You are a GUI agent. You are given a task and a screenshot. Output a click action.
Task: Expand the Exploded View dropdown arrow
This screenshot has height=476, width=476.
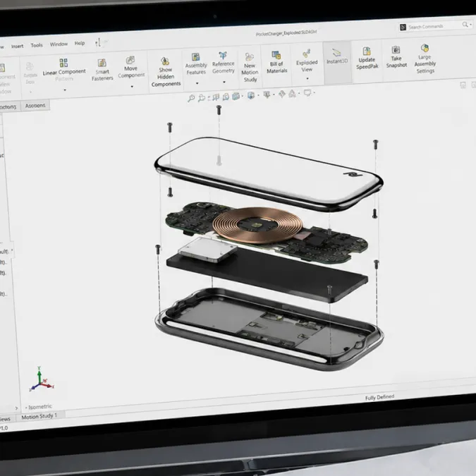[307, 78]
